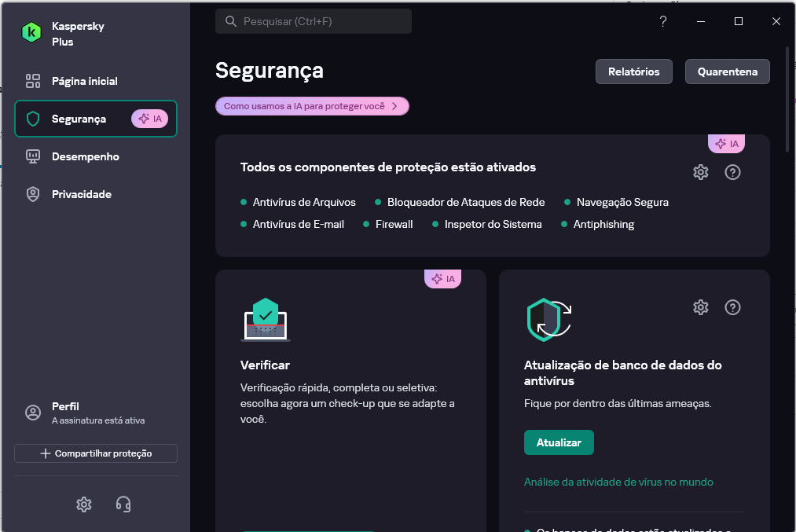Screen dimensions: 796x532
Task: Open protection components settings gear
Action: pyautogui.click(x=700, y=172)
